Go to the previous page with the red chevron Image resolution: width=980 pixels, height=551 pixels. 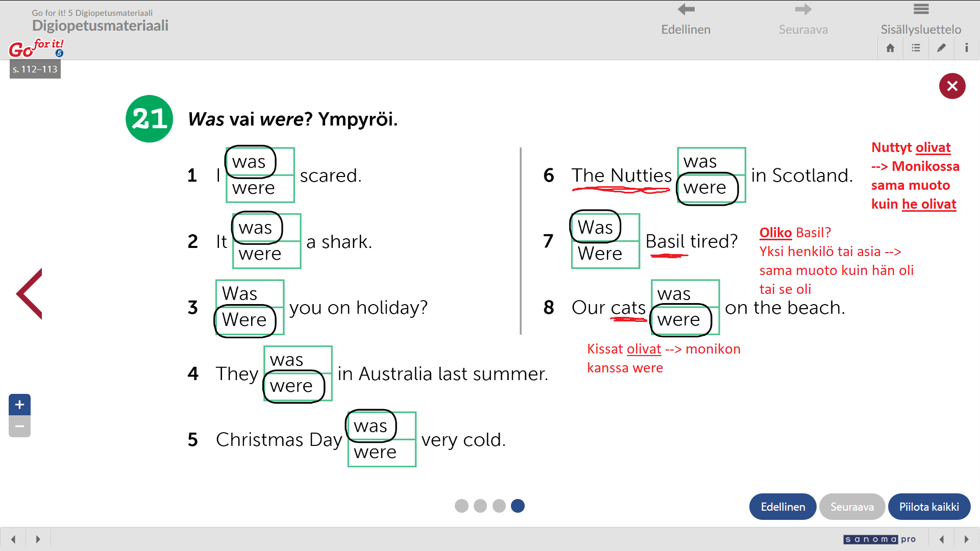(30, 294)
